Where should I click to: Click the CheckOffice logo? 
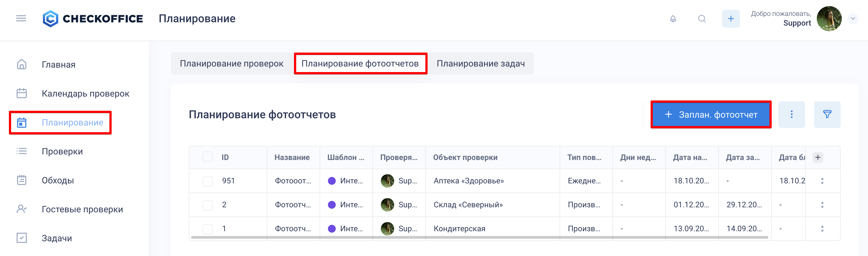point(93,19)
